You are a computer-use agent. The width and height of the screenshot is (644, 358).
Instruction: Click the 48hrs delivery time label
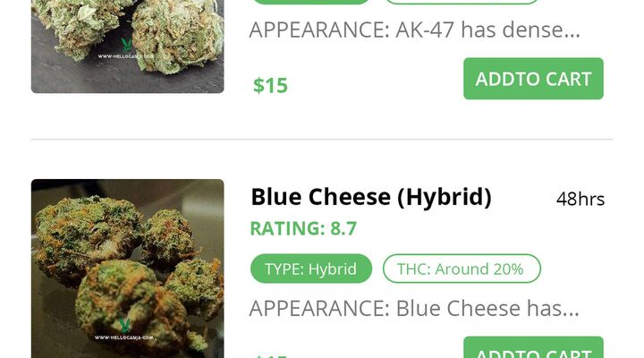580,200
